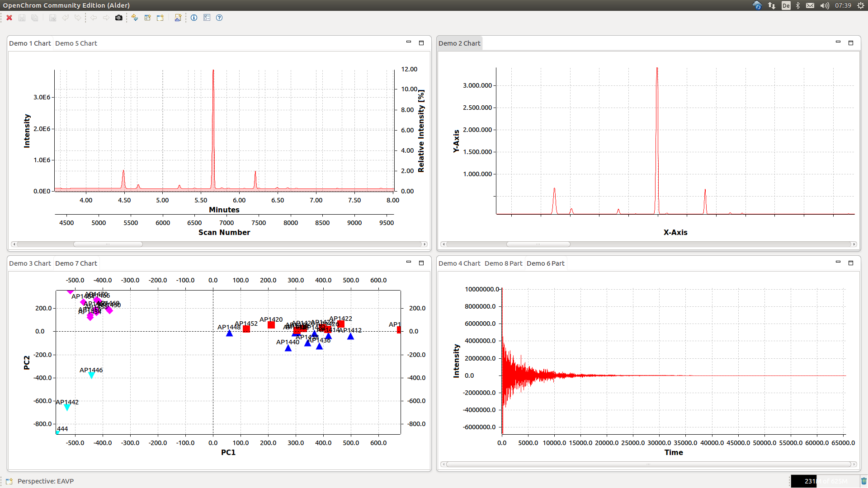Maximize the Demo 4 Chart panel

click(851, 263)
